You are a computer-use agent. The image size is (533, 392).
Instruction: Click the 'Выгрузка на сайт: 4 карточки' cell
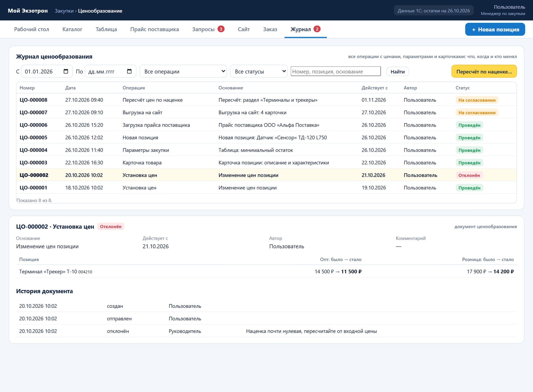click(252, 112)
